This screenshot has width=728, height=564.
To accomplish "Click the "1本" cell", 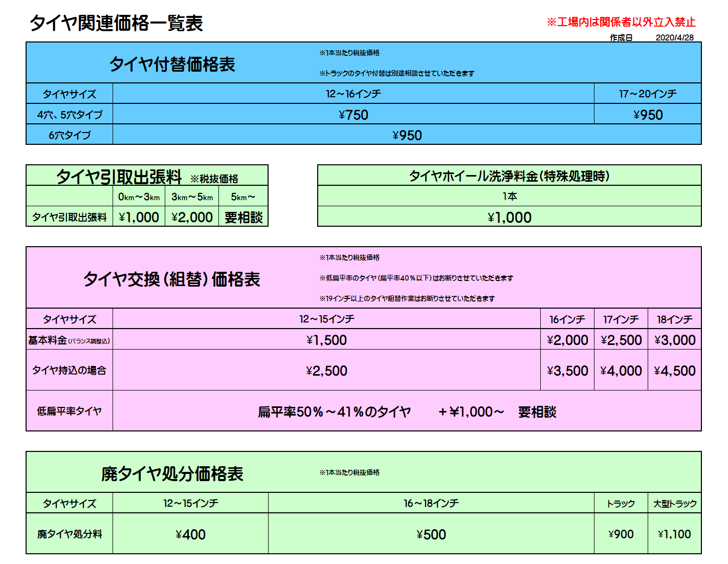I will [x=510, y=197].
